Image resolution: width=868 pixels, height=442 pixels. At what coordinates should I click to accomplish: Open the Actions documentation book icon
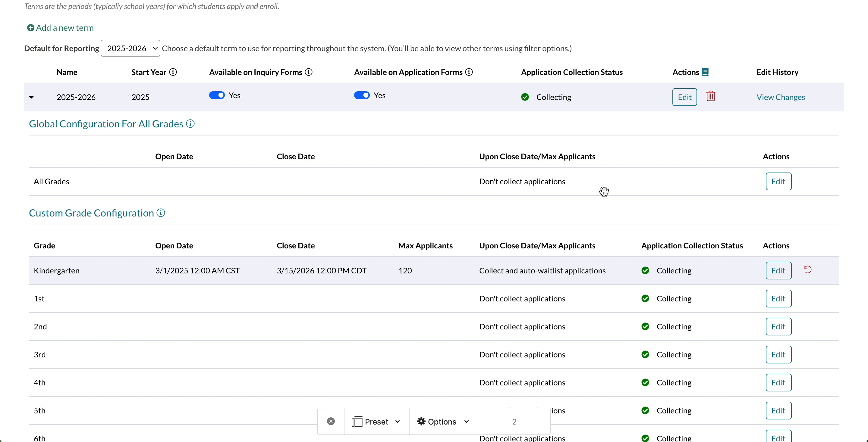pos(705,72)
